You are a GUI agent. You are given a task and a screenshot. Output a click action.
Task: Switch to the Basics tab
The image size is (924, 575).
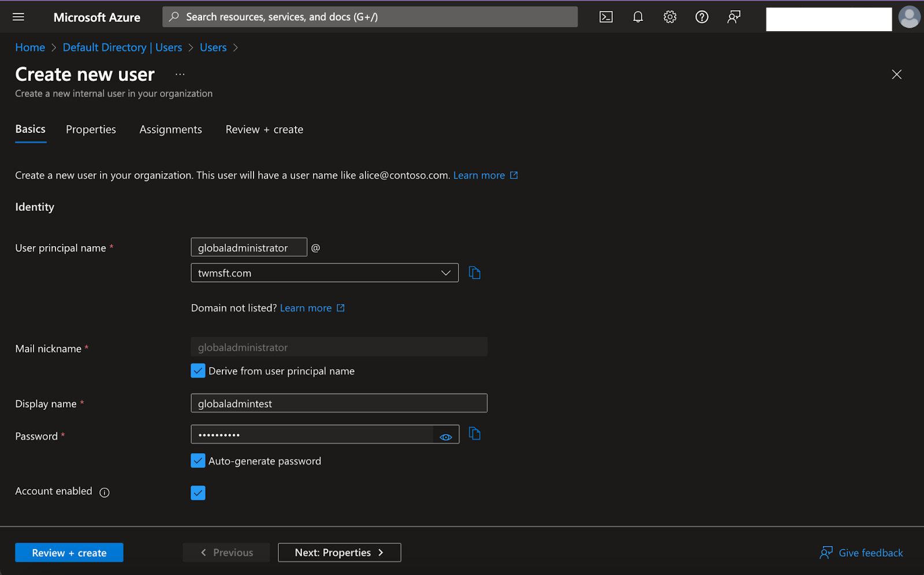pyautogui.click(x=31, y=129)
